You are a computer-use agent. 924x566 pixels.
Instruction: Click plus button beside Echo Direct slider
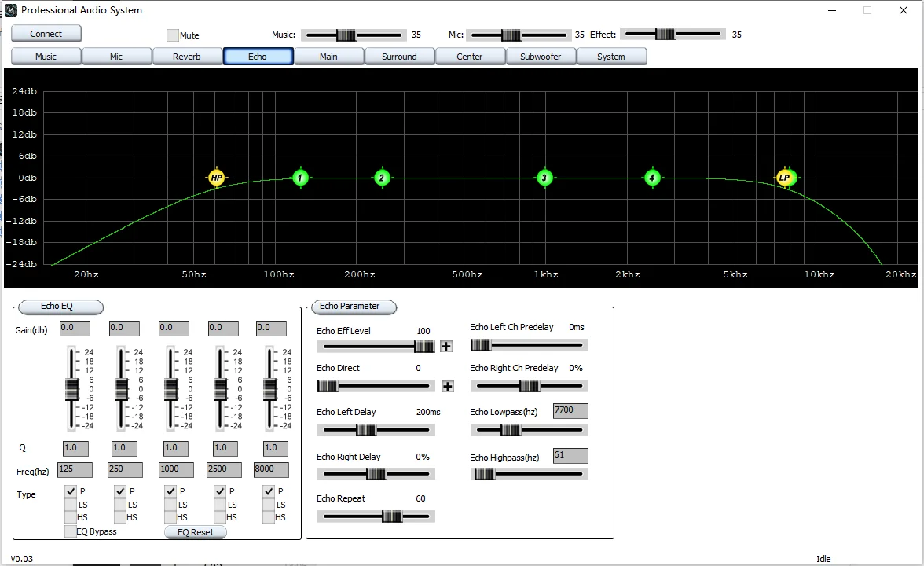coord(448,386)
